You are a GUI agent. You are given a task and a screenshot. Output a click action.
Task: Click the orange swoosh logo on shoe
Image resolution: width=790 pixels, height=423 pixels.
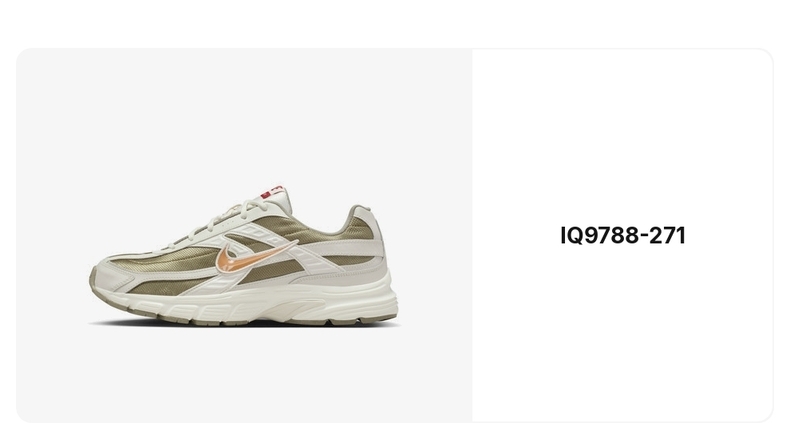pos(252,257)
